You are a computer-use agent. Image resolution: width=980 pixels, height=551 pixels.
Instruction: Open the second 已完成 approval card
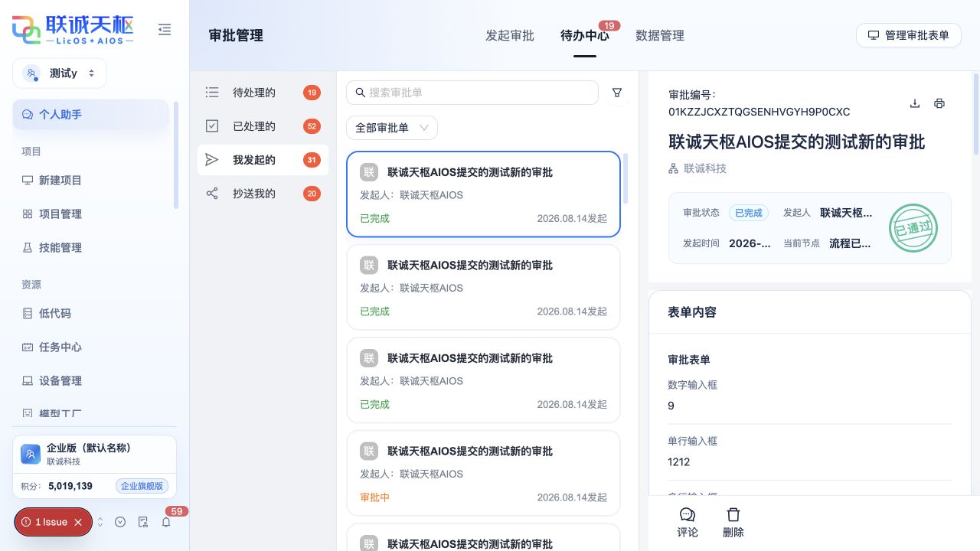483,288
